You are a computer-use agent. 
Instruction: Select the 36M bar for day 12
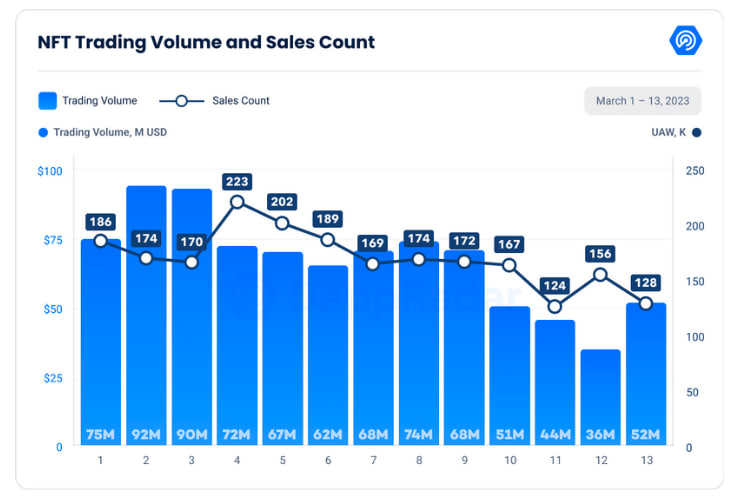coord(600,397)
